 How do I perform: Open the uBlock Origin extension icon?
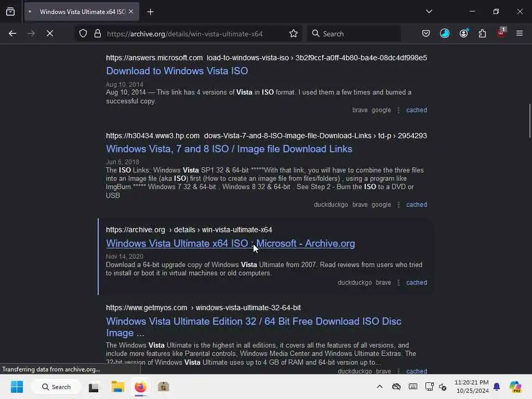pos(501,33)
